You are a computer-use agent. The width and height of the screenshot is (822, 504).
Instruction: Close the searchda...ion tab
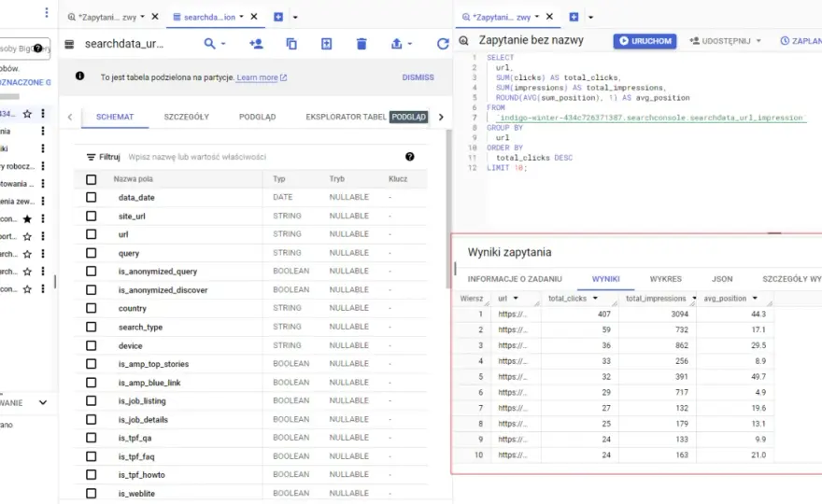[x=254, y=17]
